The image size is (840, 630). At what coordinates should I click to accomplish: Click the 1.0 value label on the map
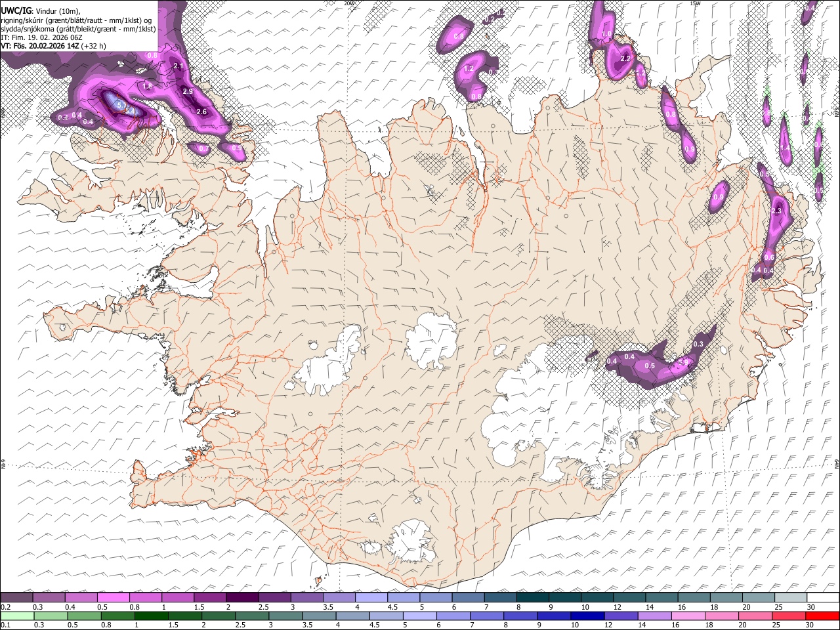click(607, 33)
